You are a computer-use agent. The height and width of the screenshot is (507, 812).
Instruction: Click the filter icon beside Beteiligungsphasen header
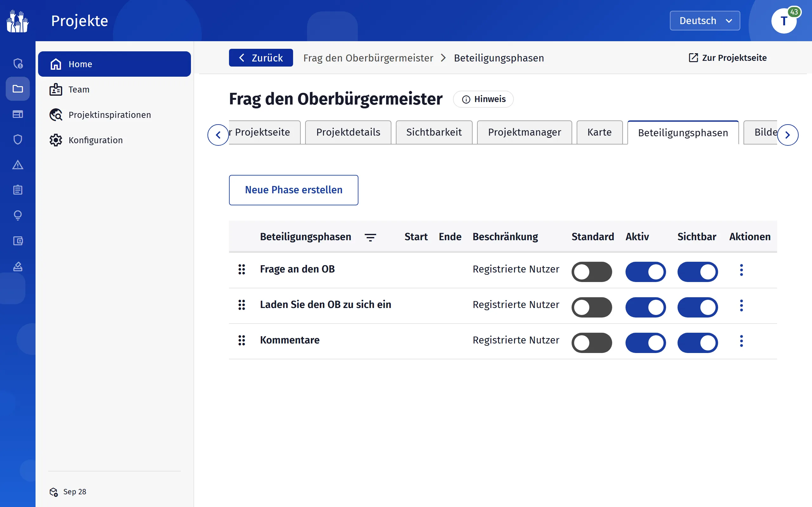point(370,237)
